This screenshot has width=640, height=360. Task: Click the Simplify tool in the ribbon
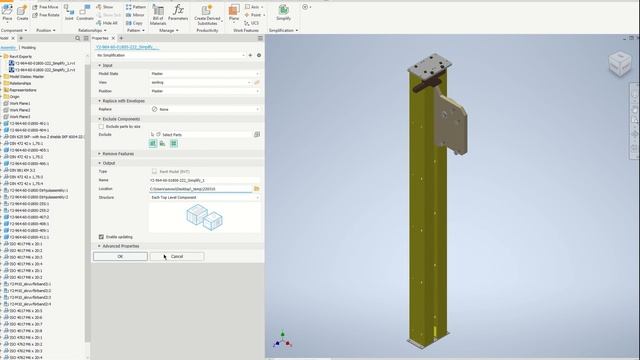click(283, 13)
